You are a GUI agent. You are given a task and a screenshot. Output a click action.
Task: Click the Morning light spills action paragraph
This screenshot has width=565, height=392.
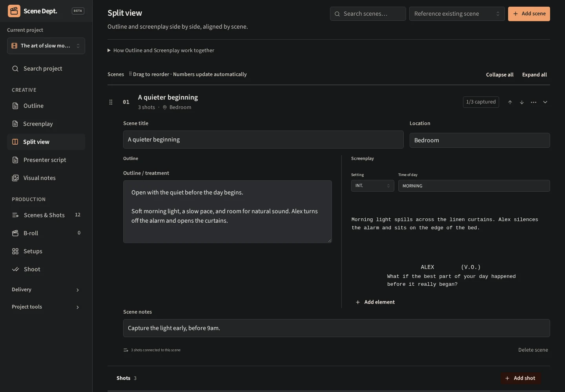point(445,224)
